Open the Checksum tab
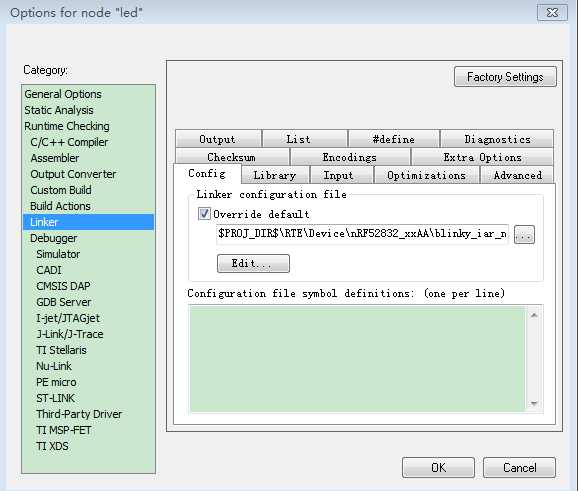This screenshot has width=578, height=491. tap(232, 157)
